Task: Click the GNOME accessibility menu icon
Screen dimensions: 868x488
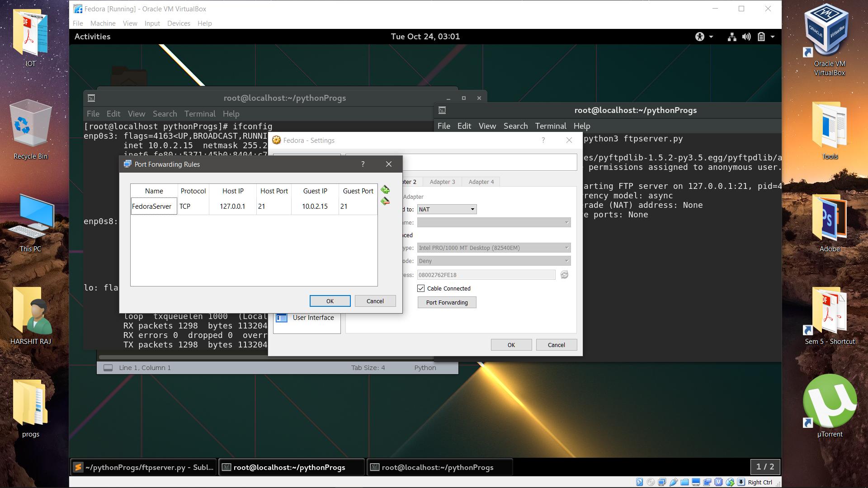Action: pos(700,37)
